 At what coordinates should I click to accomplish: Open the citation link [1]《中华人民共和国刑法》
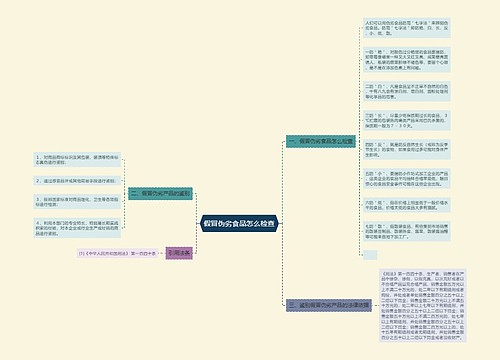(x=117, y=253)
